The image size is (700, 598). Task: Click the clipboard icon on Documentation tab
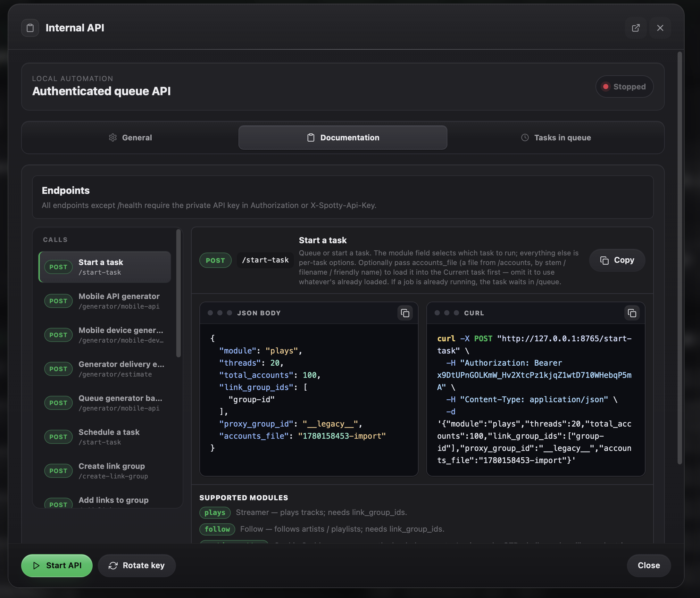point(311,137)
